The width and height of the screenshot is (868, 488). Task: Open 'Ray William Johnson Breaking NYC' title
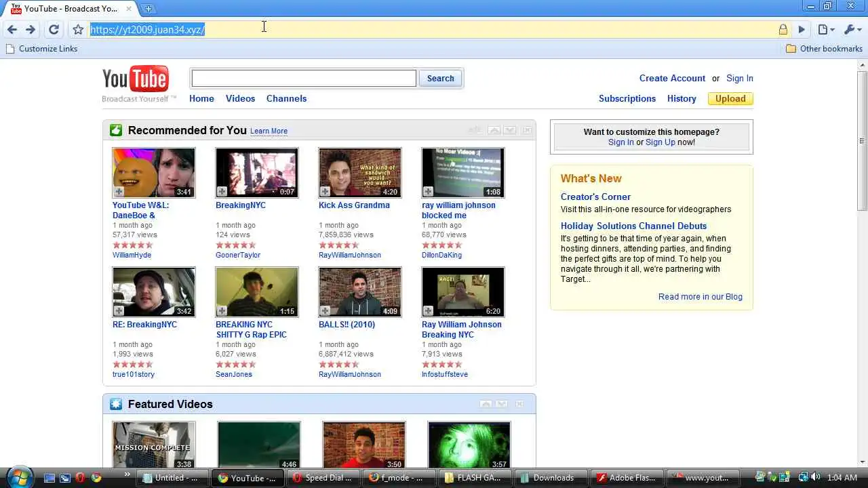click(462, 329)
